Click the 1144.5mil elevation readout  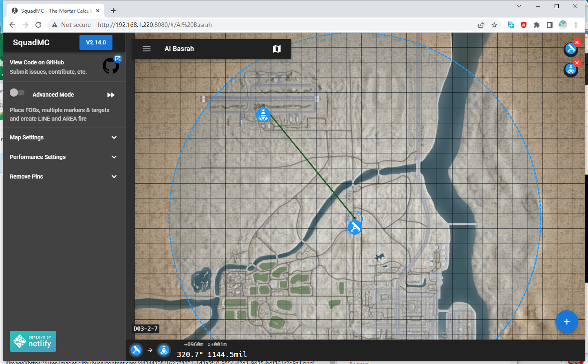[x=227, y=355]
